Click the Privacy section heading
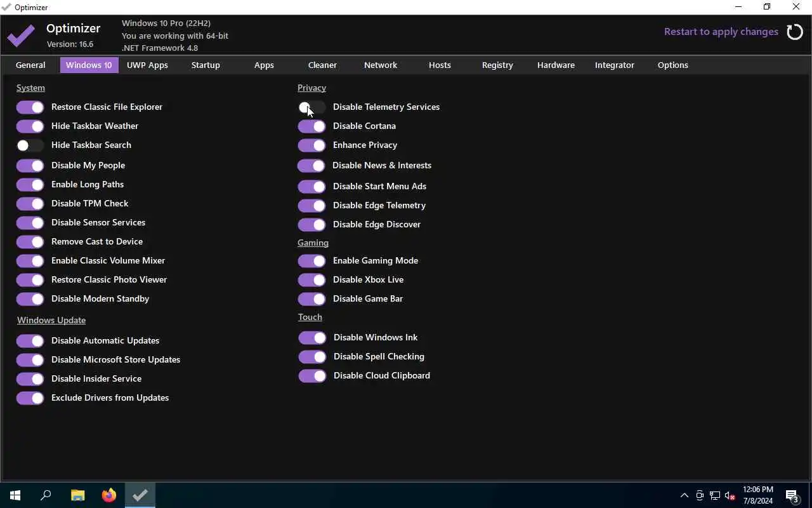The width and height of the screenshot is (812, 508). pyautogui.click(x=311, y=88)
